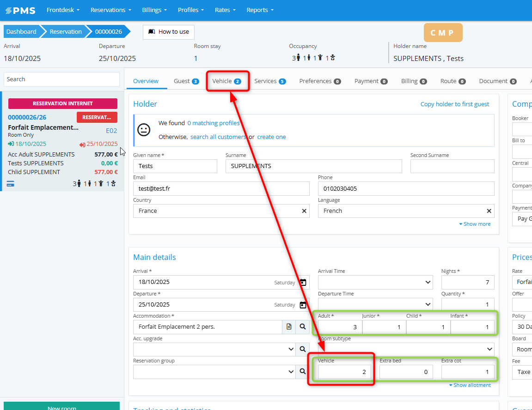This screenshot has width=532, height=410.
Task: Switch to the Vehicle tab
Action: click(226, 81)
